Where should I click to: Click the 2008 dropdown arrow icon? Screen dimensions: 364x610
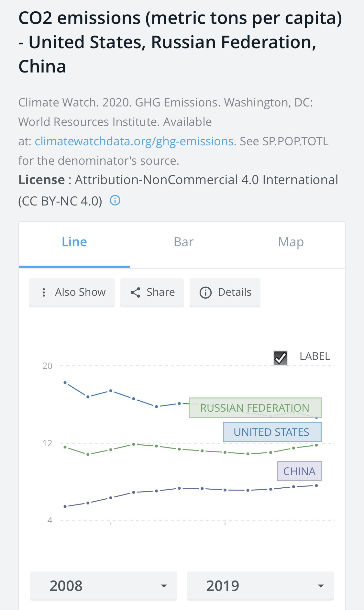point(164,586)
